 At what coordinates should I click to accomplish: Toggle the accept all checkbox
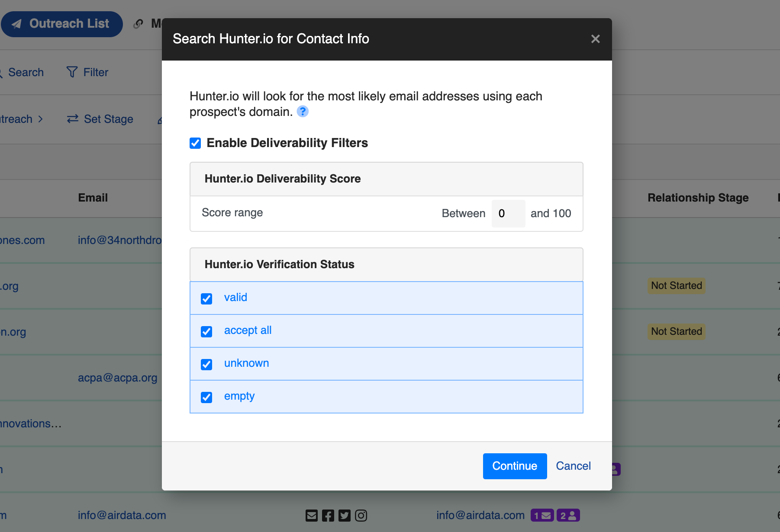click(206, 331)
